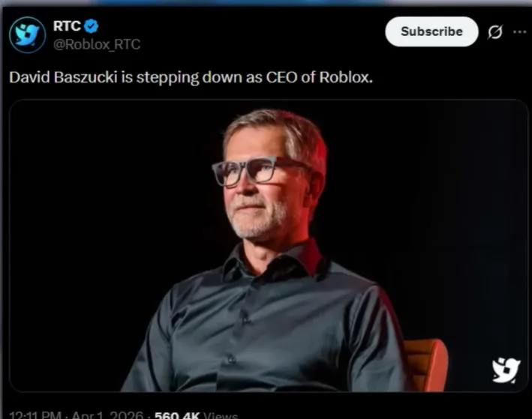Click the Views label next to the count
The height and width of the screenshot is (419, 532).
tap(221, 415)
